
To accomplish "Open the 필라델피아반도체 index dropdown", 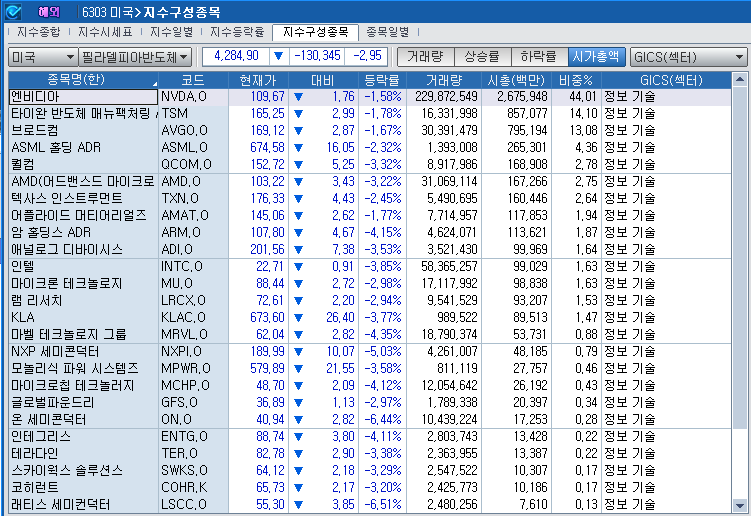I will pos(136,57).
